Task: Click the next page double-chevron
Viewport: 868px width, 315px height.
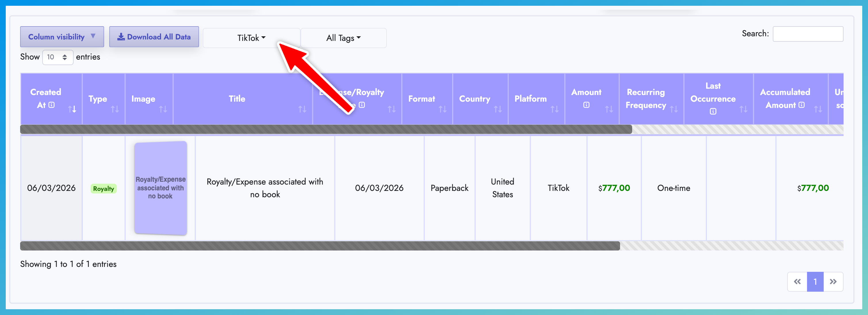Action: click(833, 282)
